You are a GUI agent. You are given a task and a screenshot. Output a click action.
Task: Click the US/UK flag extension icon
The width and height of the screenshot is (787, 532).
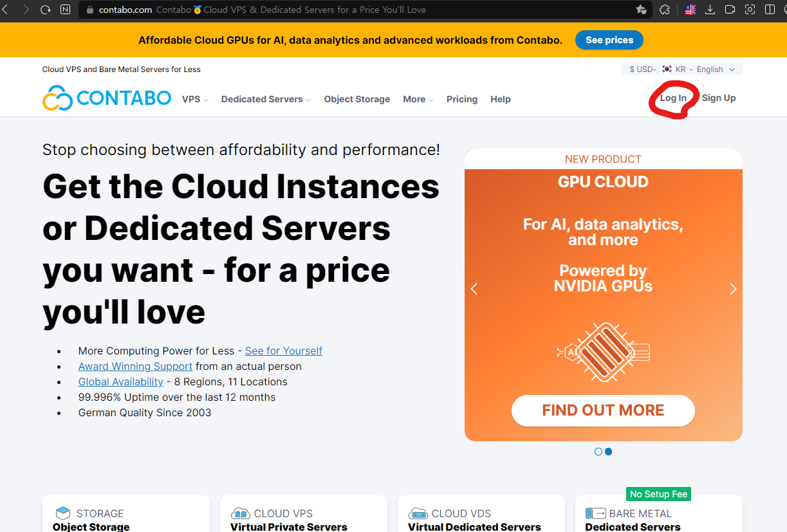(x=690, y=10)
